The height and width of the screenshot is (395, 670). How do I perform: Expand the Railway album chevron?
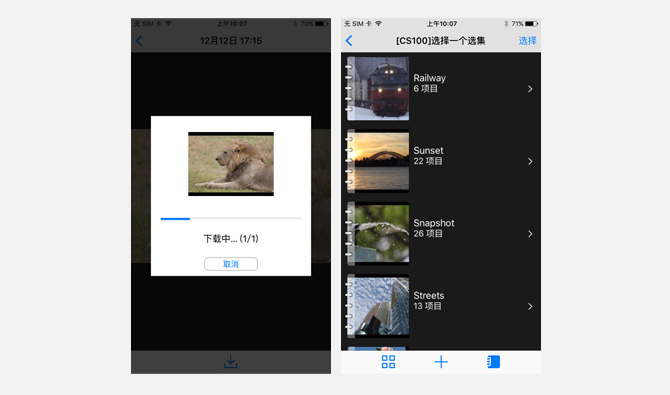coord(530,89)
